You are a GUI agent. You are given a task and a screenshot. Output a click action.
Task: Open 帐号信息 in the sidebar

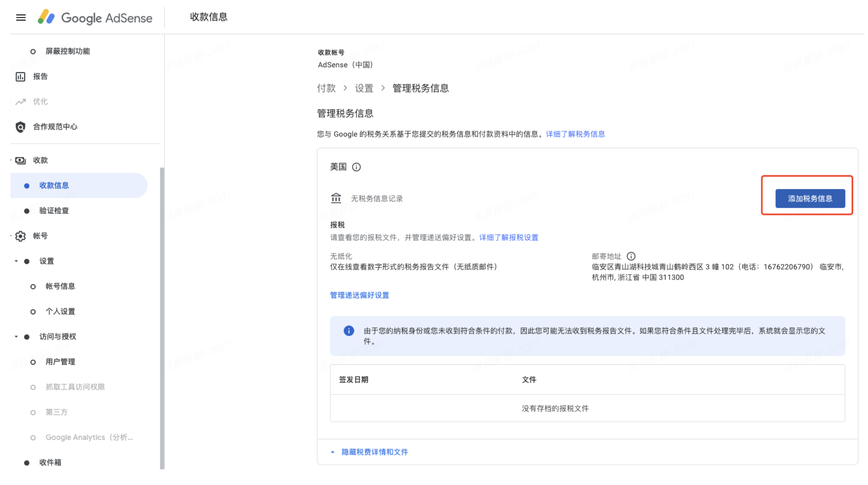60,286
